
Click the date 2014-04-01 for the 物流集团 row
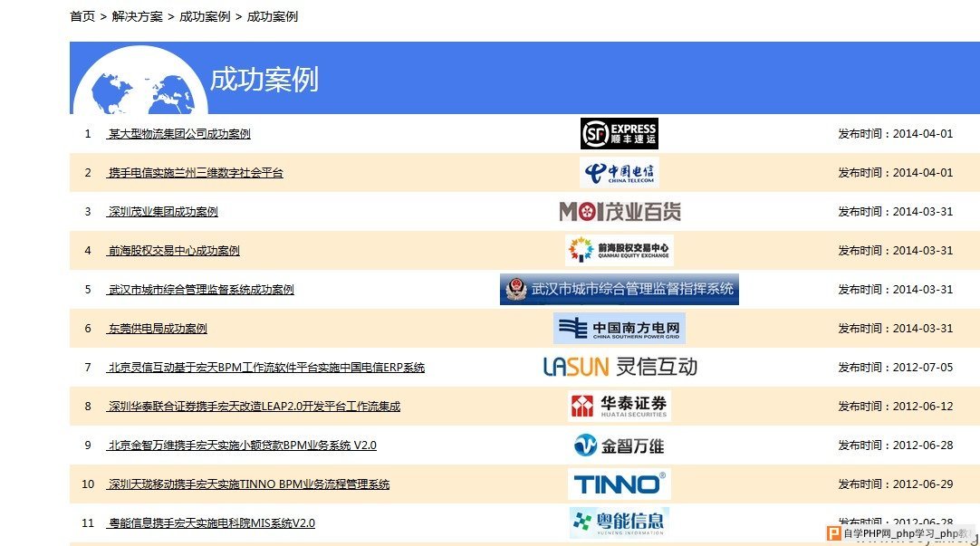point(923,134)
